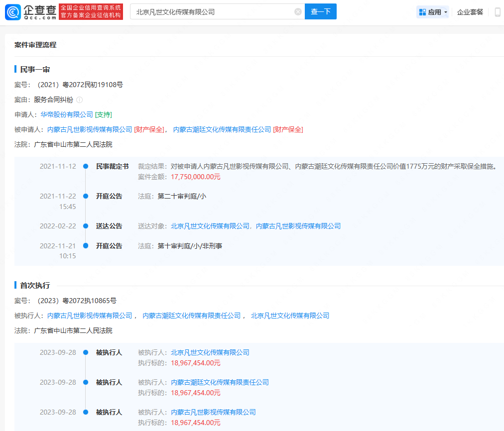The width and height of the screenshot is (504, 431).
Task: Click 第二十审判庭/小 courtroom text
Action: [182, 196]
